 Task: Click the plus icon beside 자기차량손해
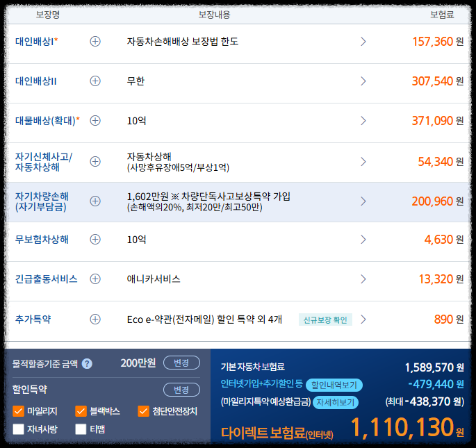[x=95, y=201]
